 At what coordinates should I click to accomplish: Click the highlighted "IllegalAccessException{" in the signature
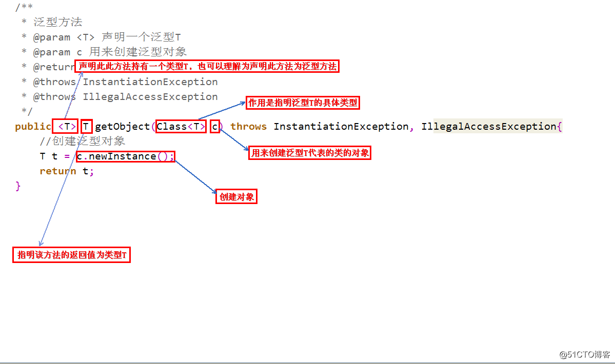click(x=491, y=127)
